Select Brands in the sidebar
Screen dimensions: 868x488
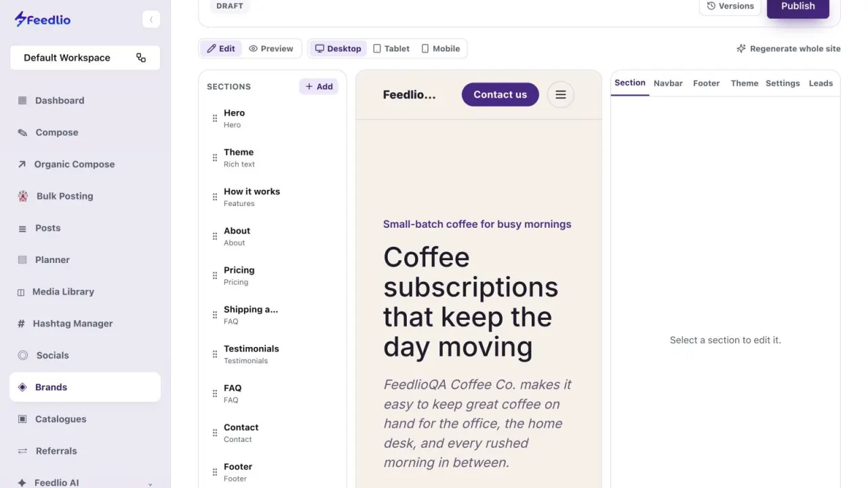click(85, 387)
